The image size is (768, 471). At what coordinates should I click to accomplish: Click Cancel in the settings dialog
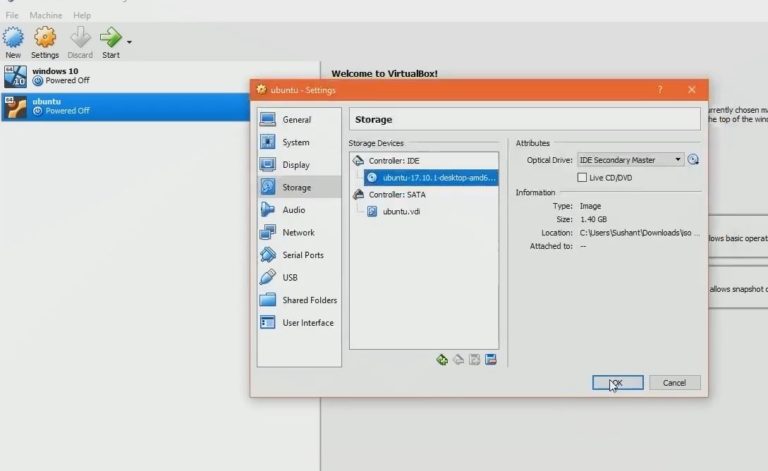674,383
